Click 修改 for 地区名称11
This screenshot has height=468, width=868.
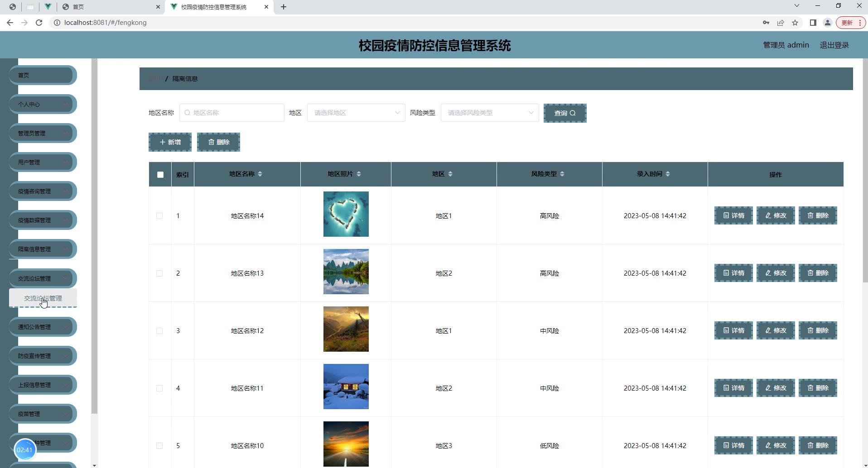(x=776, y=388)
